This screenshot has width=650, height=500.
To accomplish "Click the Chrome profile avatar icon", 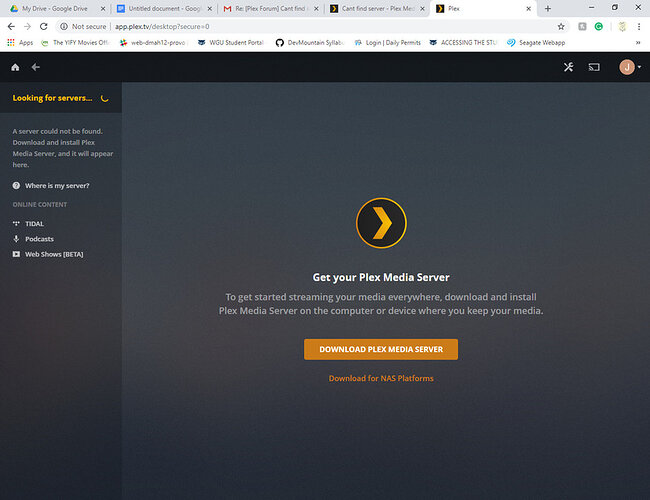I will coord(622,27).
